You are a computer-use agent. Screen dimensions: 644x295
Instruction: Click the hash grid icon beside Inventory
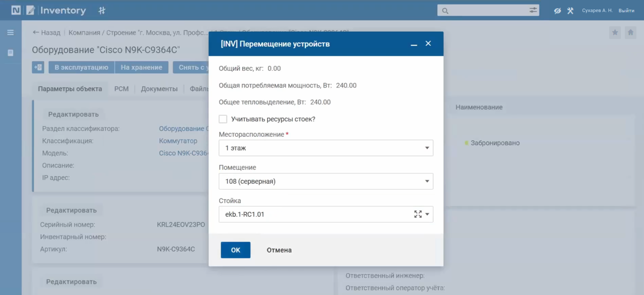click(102, 10)
